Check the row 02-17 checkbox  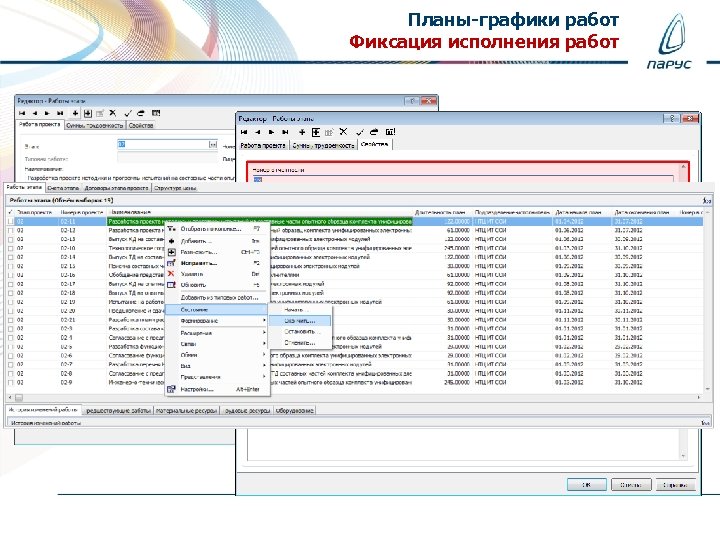tap(11, 284)
